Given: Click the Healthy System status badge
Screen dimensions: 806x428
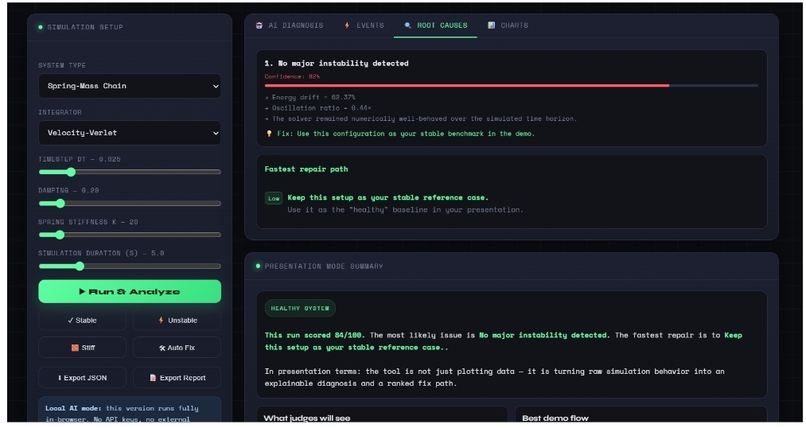Looking at the screenshot, I should 300,308.
